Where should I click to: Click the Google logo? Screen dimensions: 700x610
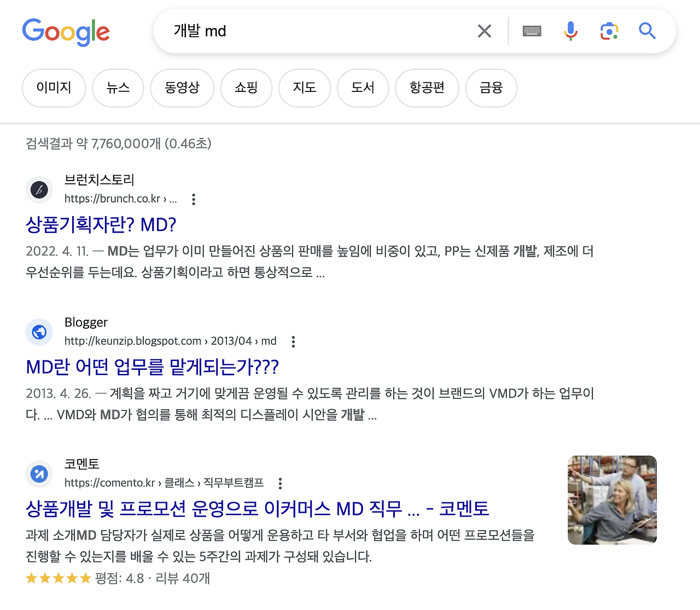click(x=66, y=32)
